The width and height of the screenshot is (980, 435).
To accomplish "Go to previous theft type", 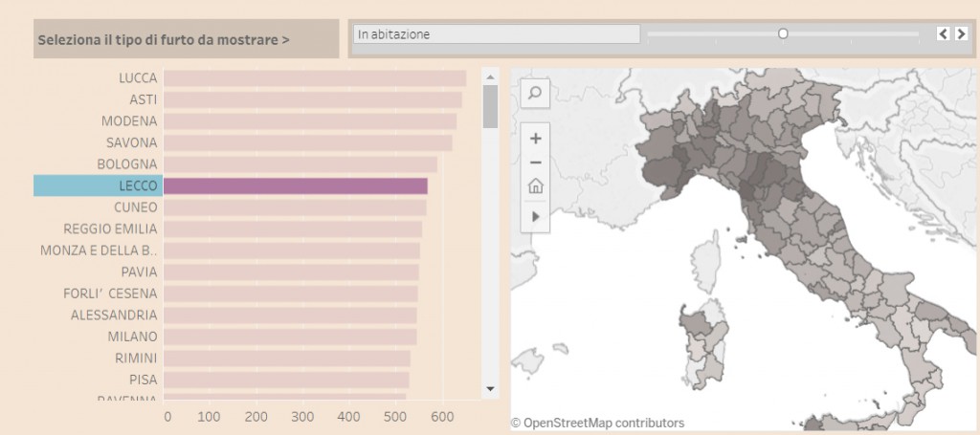I will pos(943,33).
